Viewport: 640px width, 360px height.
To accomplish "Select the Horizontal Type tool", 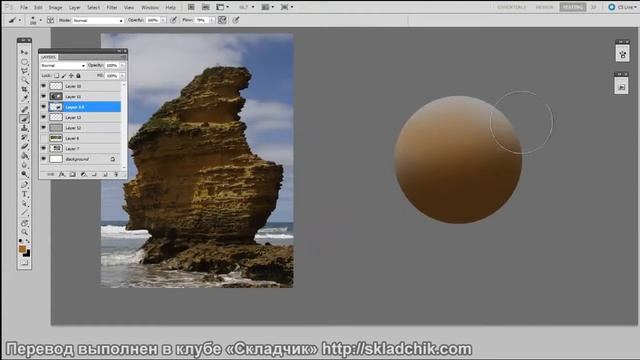I will [x=24, y=194].
